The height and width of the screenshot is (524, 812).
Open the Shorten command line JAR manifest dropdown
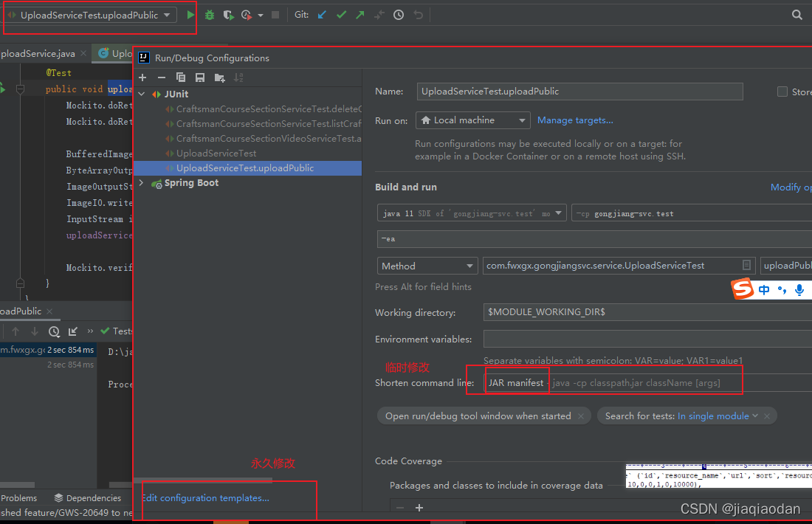517,381
